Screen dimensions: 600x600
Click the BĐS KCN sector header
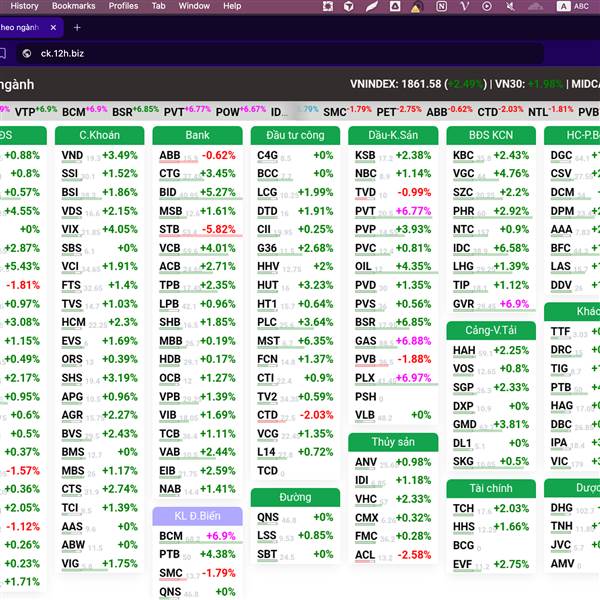(491, 135)
